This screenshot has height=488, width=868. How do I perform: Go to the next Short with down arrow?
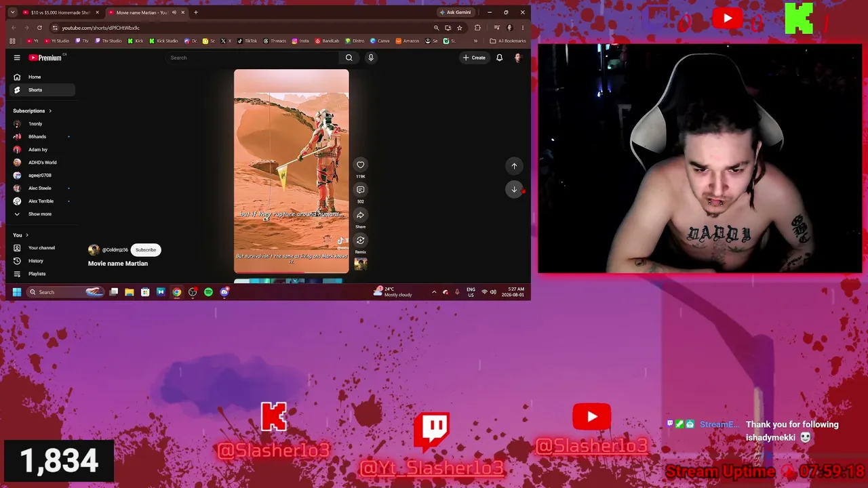(514, 190)
